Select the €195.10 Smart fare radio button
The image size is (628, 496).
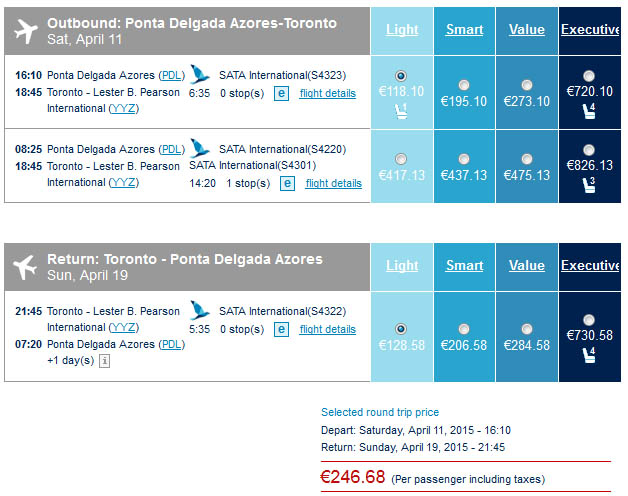coord(464,85)
